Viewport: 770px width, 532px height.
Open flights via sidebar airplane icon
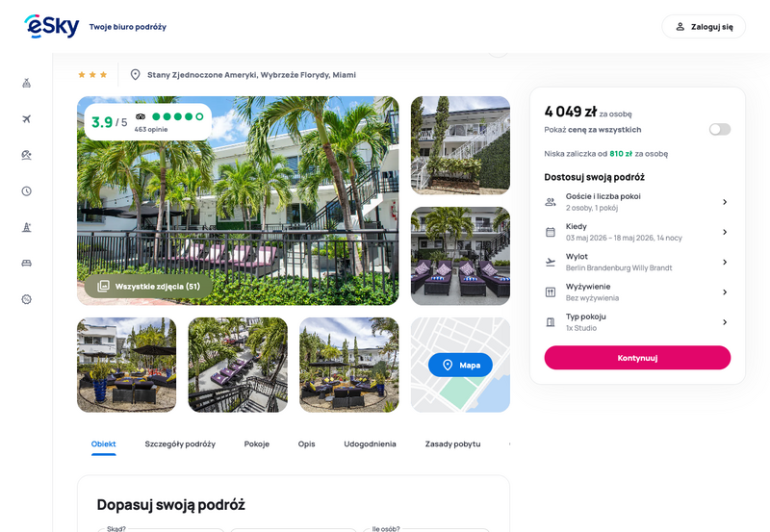[26, 118]
